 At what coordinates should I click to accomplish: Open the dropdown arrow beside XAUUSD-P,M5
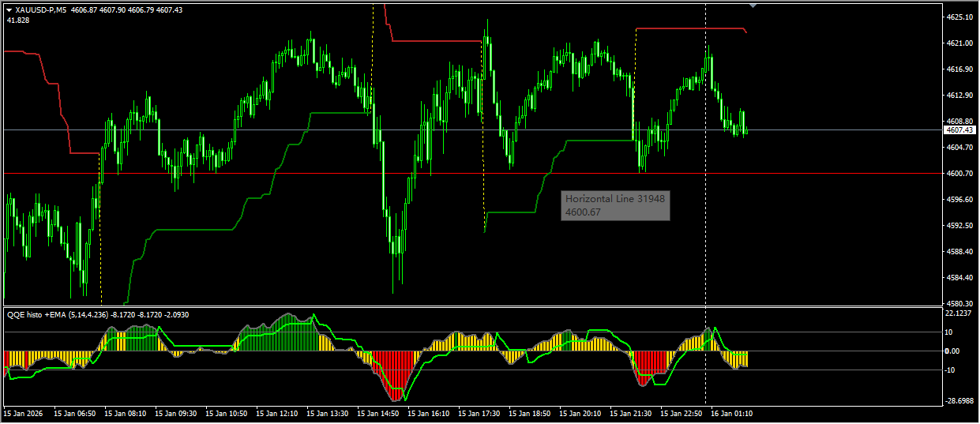(x=9, y=9)
